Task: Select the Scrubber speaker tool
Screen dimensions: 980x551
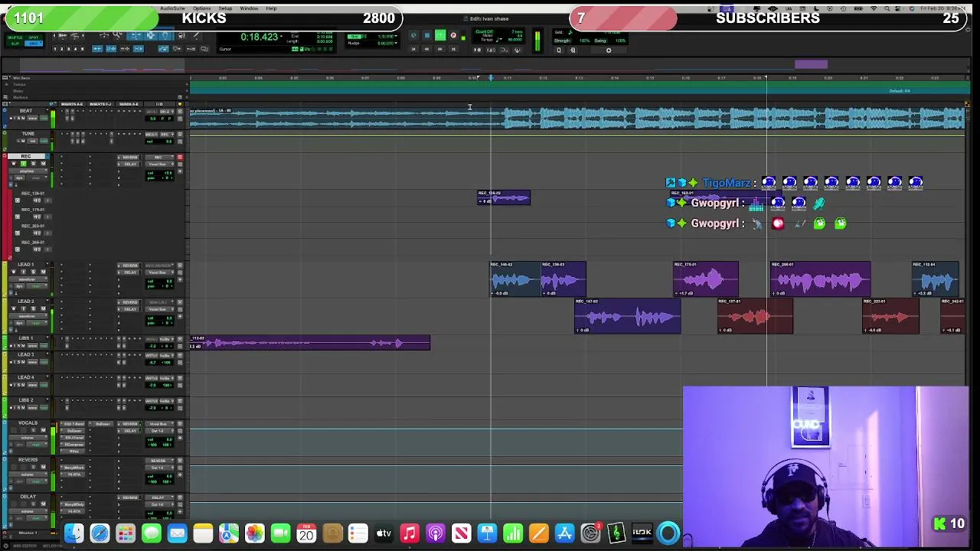Action: click(181, 35)
